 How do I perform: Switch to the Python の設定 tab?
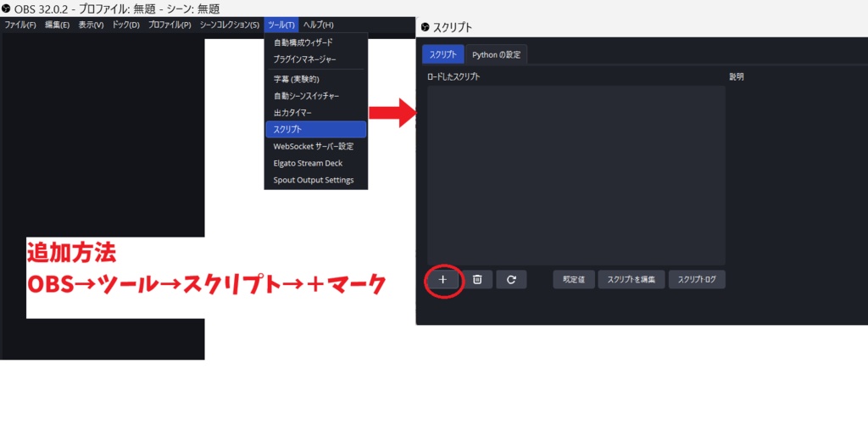coord(497,54)
